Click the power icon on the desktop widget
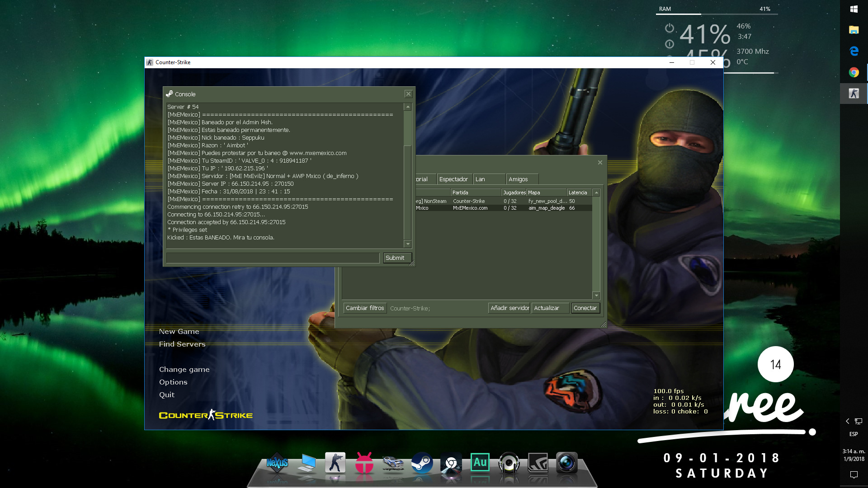 click(670, 28)
